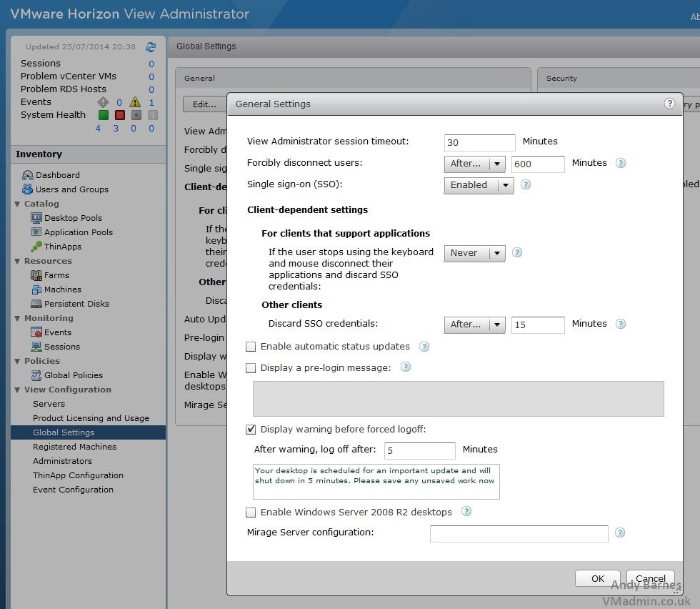This screenshot has width=700, height=609.
Task: Open Administrators under View Configuration
Action: tap(62, 461)
